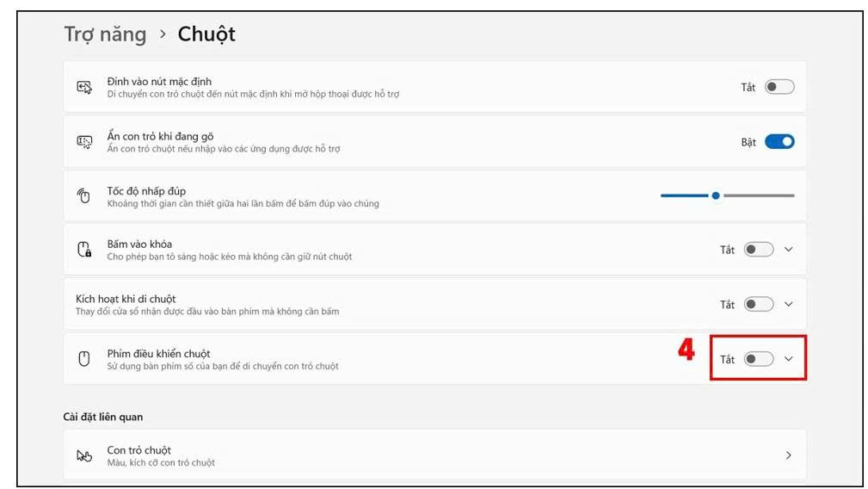The width and height of the screenshot is (868, 489).
Task: Click the "Đính vào nút mặc định" row icon
Action: [x=84, y=87]
